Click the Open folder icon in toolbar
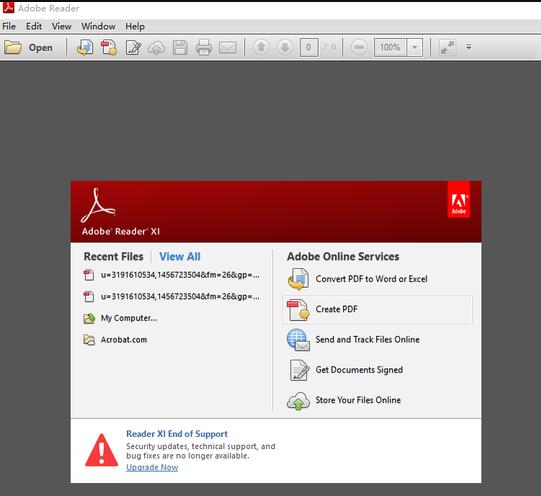The height and width of the screenshot is (496, 541). coord(13,47)
